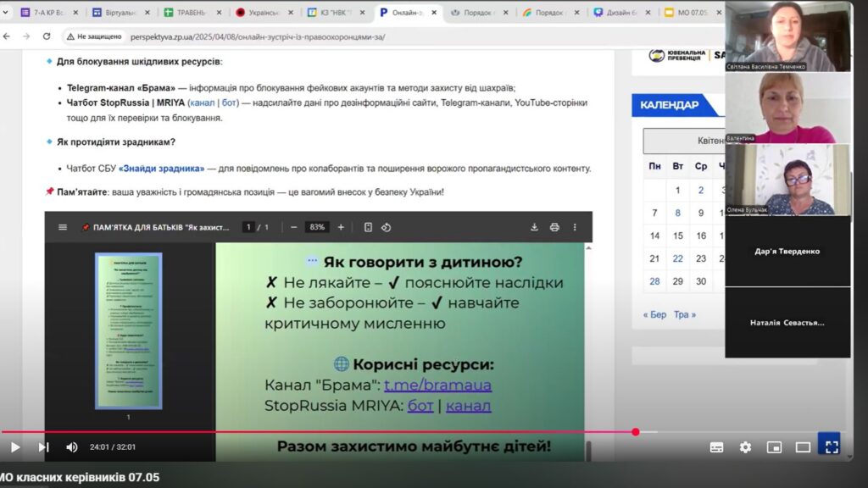Play the YouTube video

pyautogui.click(x=15, y=447)
